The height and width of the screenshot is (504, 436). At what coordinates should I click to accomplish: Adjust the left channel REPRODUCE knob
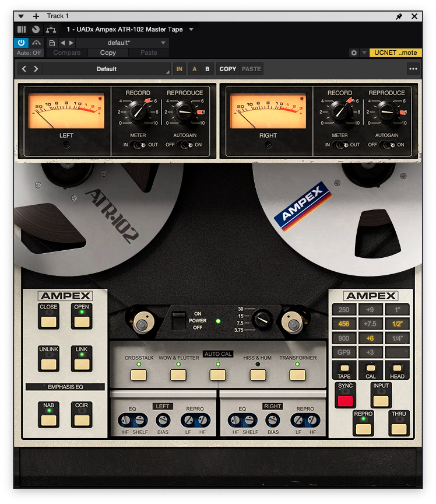pos(185,112)
